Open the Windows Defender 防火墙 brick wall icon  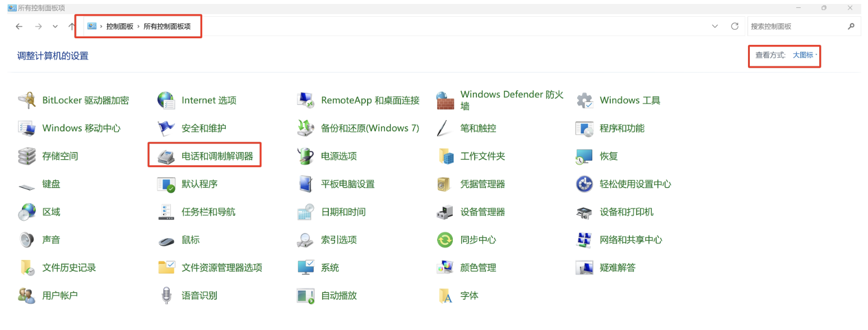tap(445, 100)
